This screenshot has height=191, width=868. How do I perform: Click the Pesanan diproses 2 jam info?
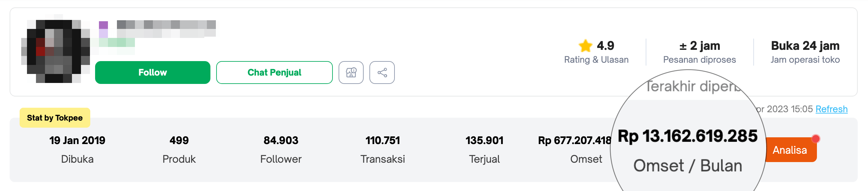click(699, 52)
